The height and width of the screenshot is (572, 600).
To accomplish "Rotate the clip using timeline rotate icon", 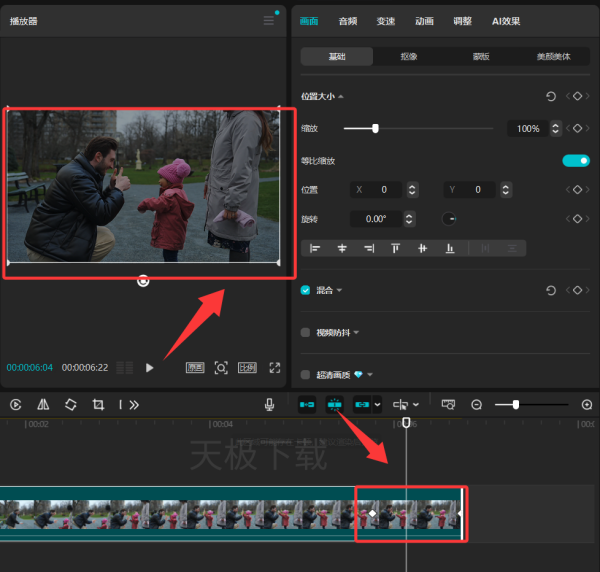I will [x=71, y=405].
